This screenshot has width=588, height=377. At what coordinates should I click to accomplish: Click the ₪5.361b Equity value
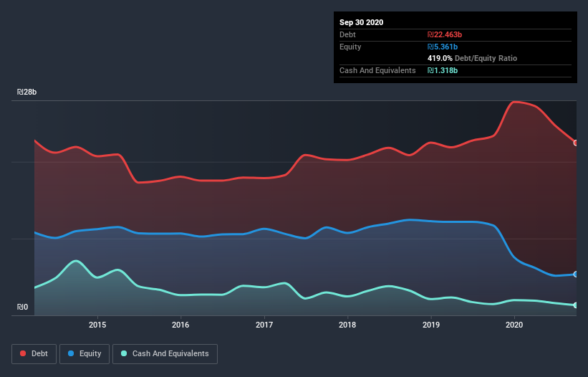coord(443,47)
